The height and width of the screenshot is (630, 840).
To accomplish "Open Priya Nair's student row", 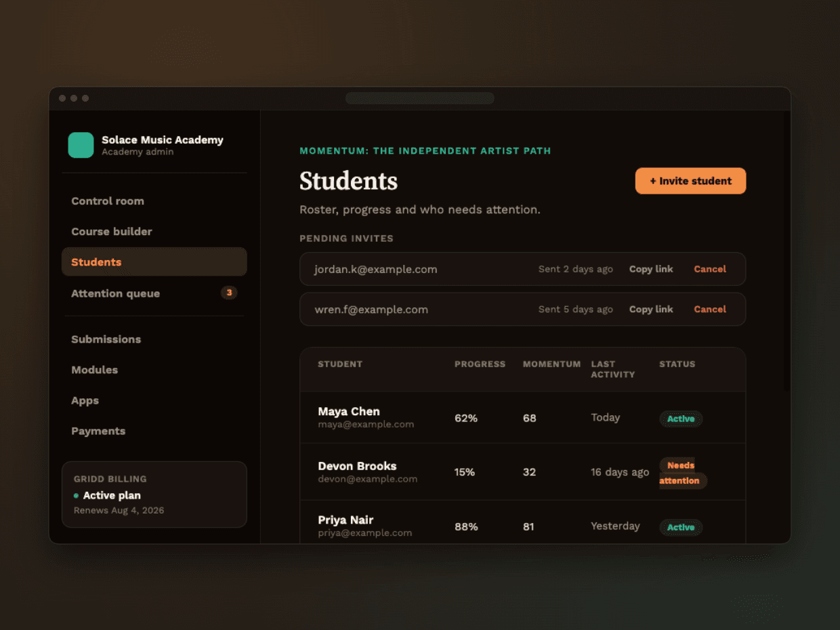I will click(522, 522).
